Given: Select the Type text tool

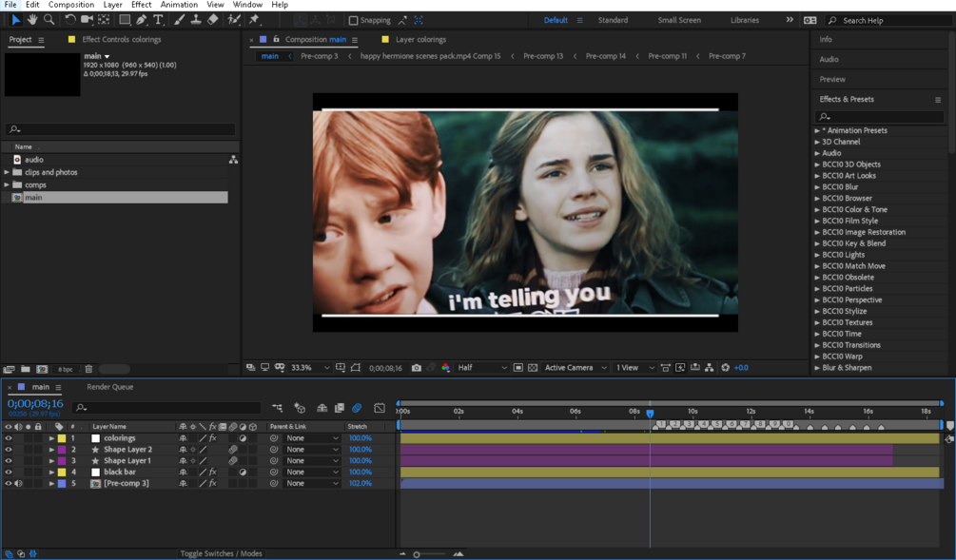Looking at the screenshot, I should click(159, 20).
